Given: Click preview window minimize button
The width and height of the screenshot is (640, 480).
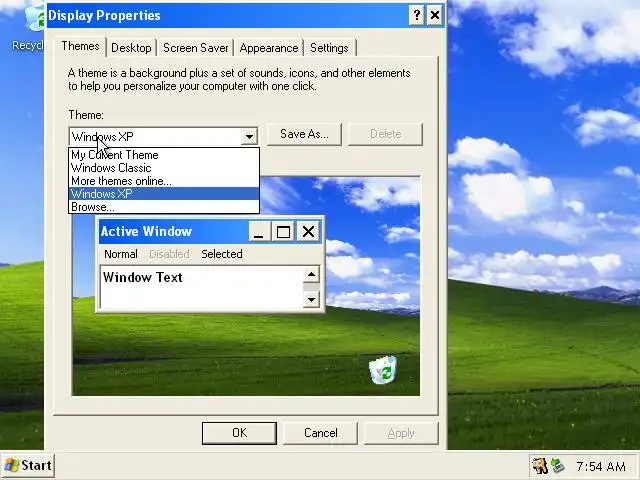Looking at the screenshot, I should tap(259, 231).
